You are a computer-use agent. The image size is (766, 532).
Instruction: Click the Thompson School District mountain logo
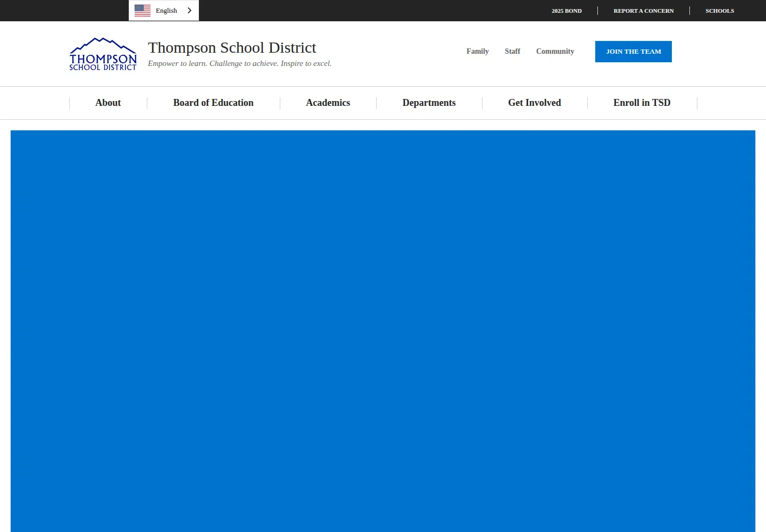point(103,54)
